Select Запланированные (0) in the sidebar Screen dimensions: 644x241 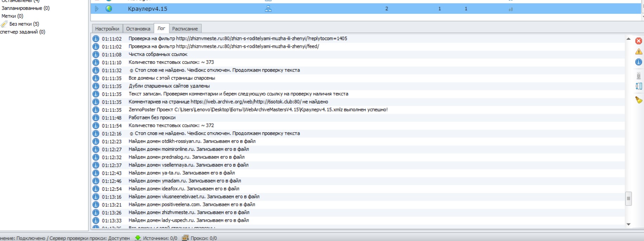pyautogui.click(x=25, y=8)
